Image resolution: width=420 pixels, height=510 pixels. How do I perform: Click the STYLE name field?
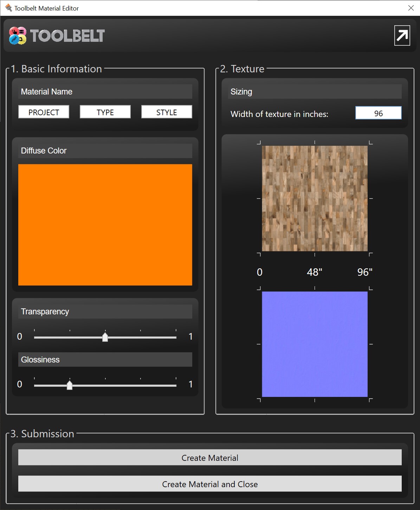[x=167, y=112]
